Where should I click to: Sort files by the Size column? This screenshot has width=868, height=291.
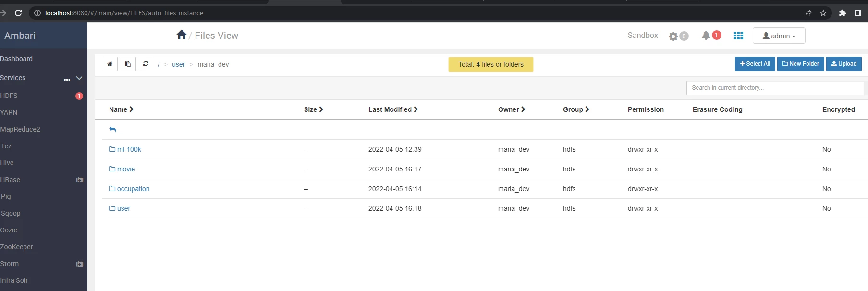click(314, 109)
